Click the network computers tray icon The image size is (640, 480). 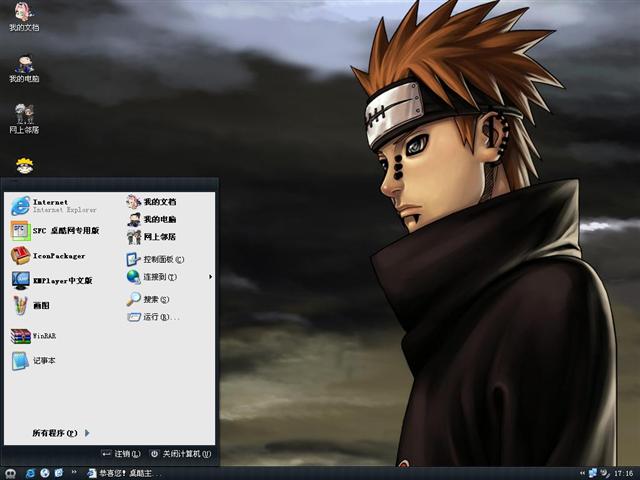click(593, 473)
